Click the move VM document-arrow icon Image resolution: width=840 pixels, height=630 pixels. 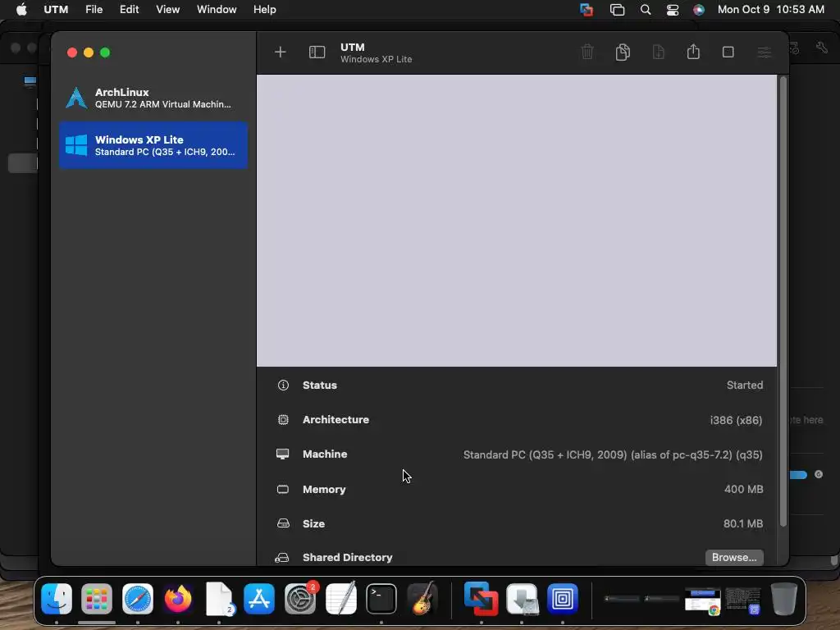(x=659, y=52)
